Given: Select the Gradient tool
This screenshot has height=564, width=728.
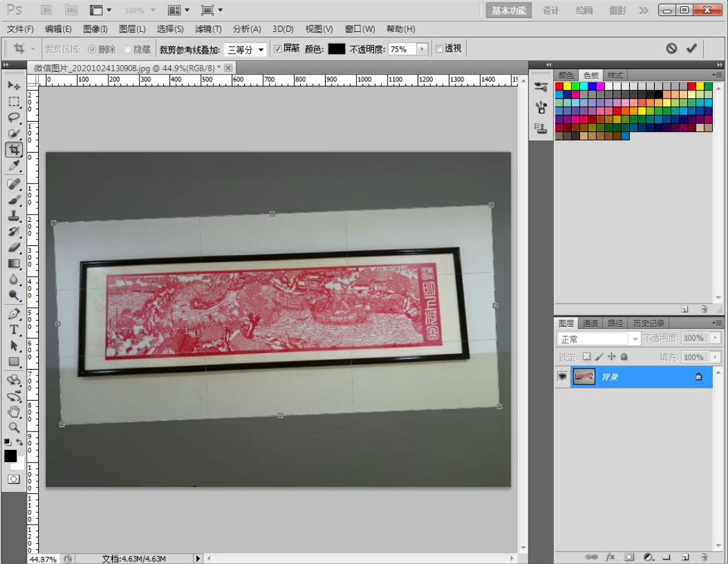Looking at the screenshot, I should click(x=14, y=264).
